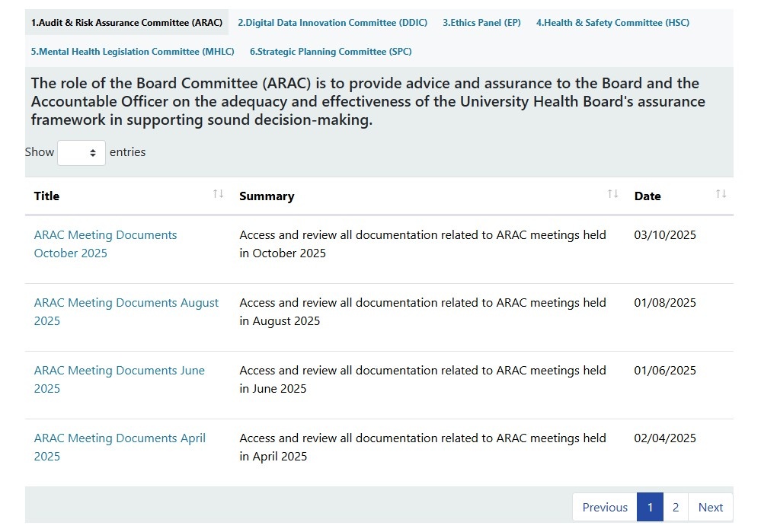Open the Show entries dropdown

81,153
